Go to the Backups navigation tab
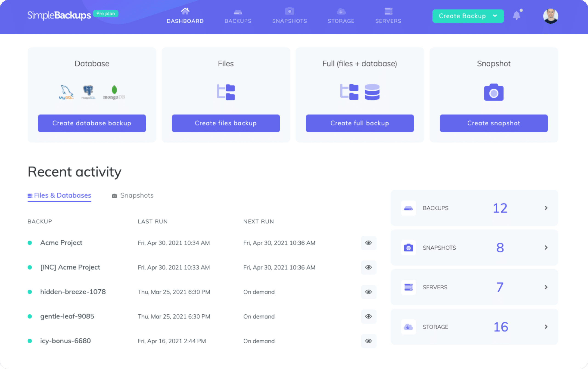 (238, 16)
